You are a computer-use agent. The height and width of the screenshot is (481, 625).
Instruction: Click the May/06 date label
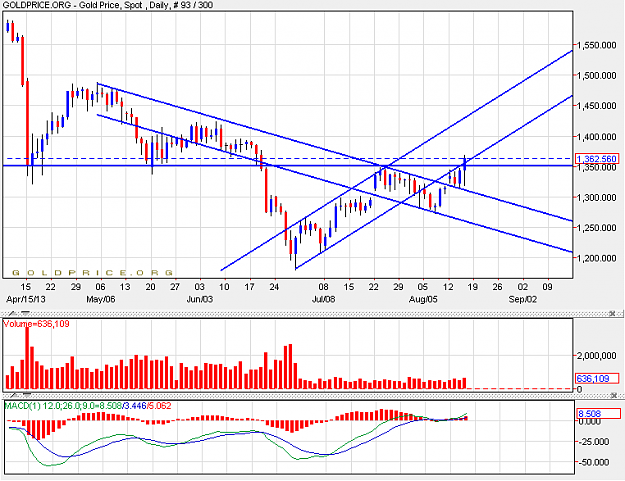[101, 299]
